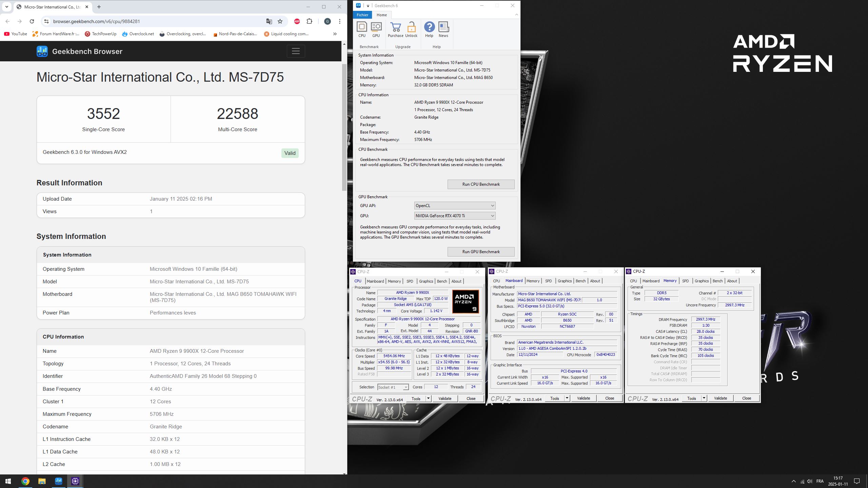Open Tools dropdown arrow in Mainboard CPU-Z window
Viewport: 868px width, 488px height.
(567, 398)
